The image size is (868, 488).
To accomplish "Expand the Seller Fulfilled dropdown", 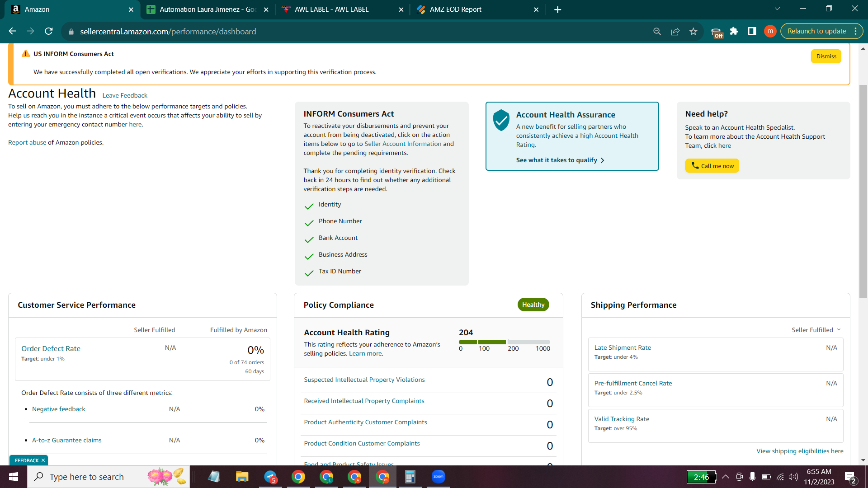I will pyautogui.click(x=816, y=330).
